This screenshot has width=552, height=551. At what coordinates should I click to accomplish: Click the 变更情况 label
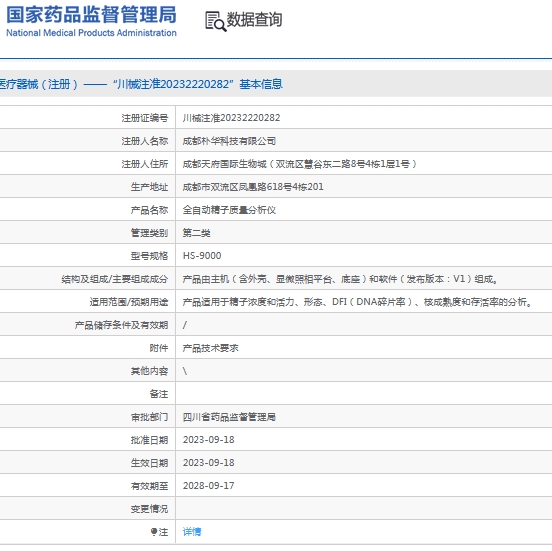(x=149, y=509)
